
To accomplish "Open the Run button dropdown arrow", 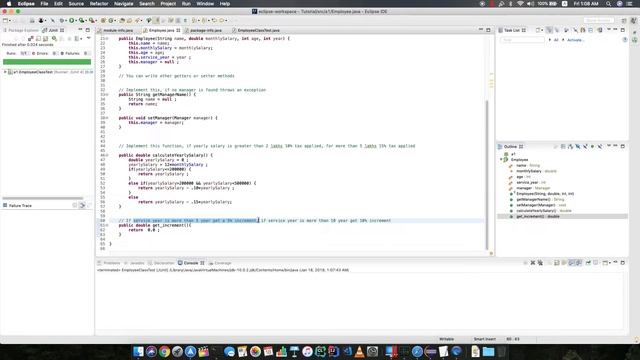I will point(76,20).
